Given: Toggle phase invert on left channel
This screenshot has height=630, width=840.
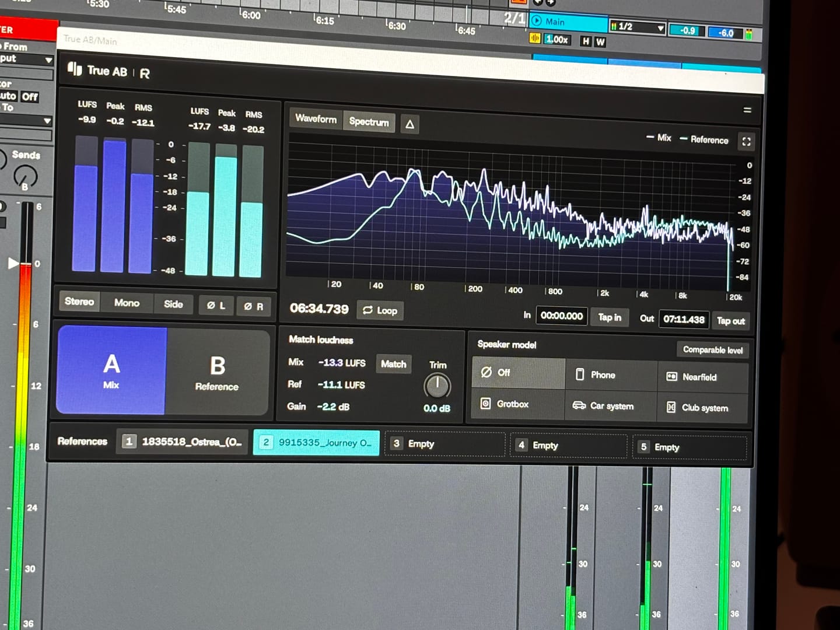Looking at the screenshot, I should 216,305.
